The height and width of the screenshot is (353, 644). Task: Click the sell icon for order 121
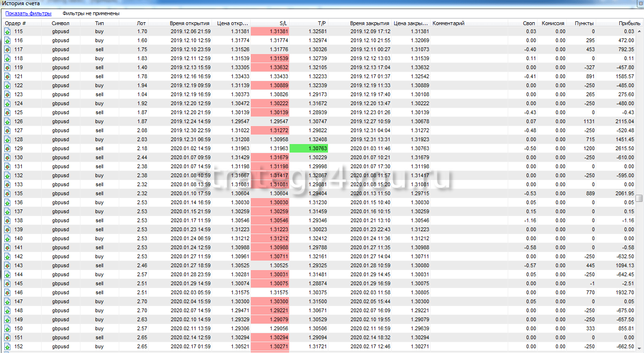(7, 77)
